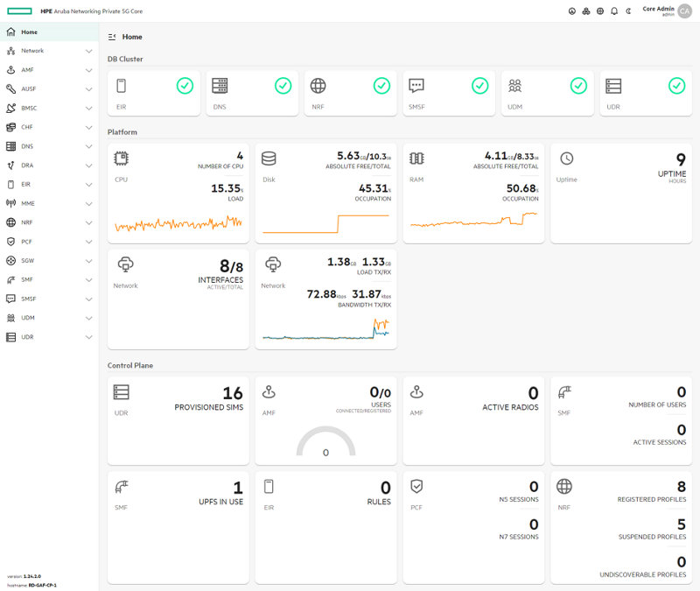The image size is (700, 591).
Task: Click the BMSC satellite dish icon
Action: [10, 108]
